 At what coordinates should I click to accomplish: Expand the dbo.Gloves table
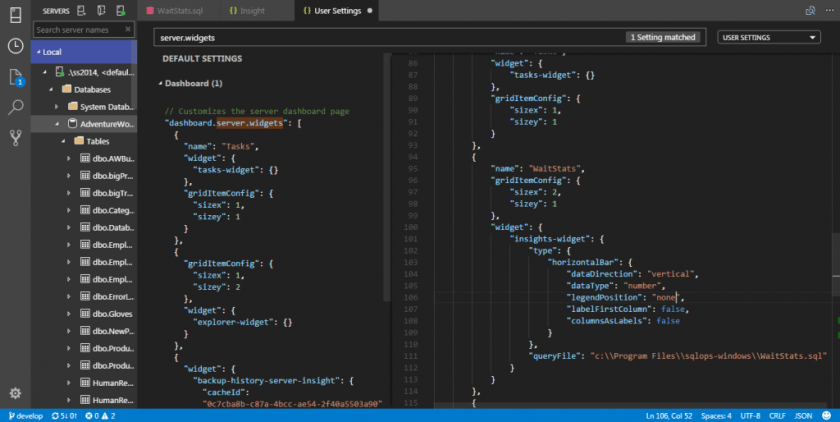pos(69,313)
